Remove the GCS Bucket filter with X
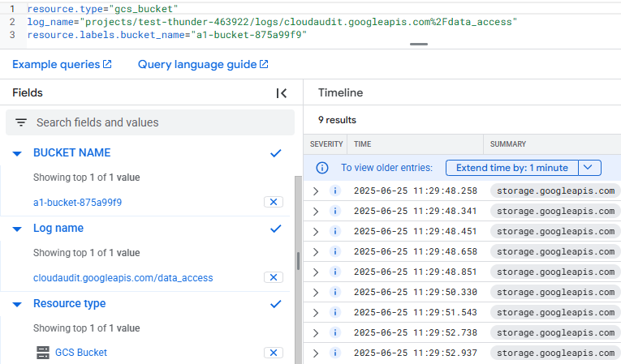The width and height of the screenshot is (621, 364). [x=274, y=353]
